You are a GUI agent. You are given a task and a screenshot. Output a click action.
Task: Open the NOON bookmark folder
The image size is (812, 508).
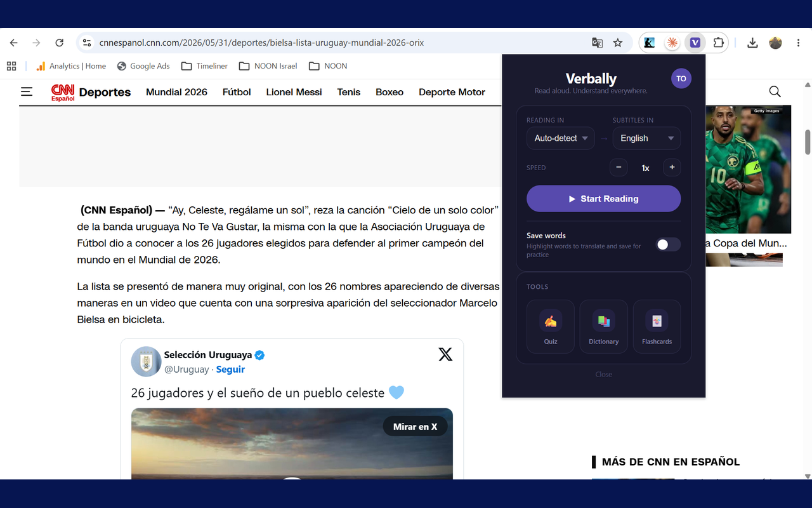[328, 66]
